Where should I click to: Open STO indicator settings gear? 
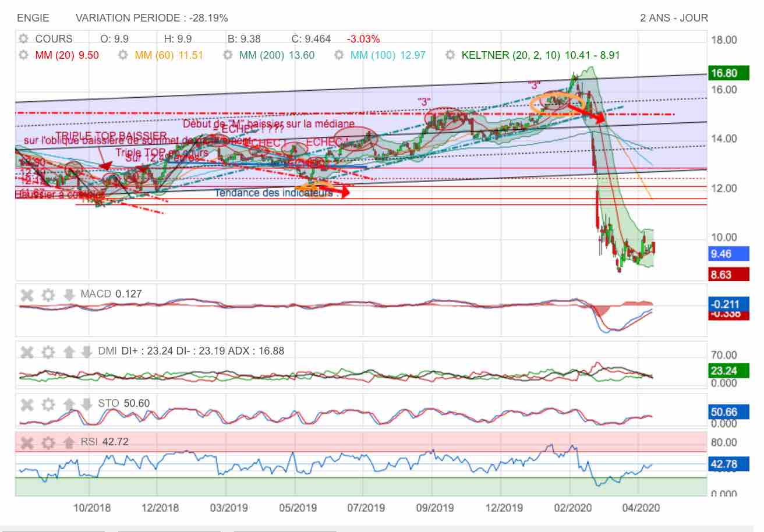(x=48, y=403)
